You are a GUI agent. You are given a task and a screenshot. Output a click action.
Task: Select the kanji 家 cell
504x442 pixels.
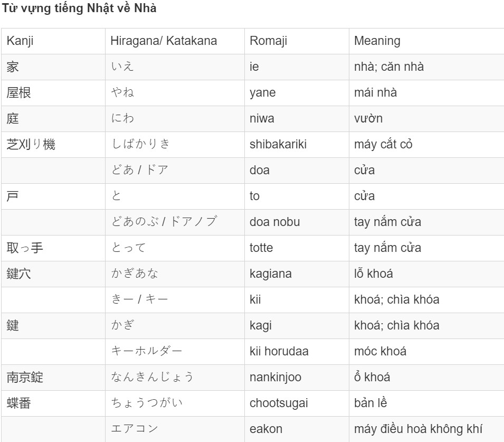53,67
